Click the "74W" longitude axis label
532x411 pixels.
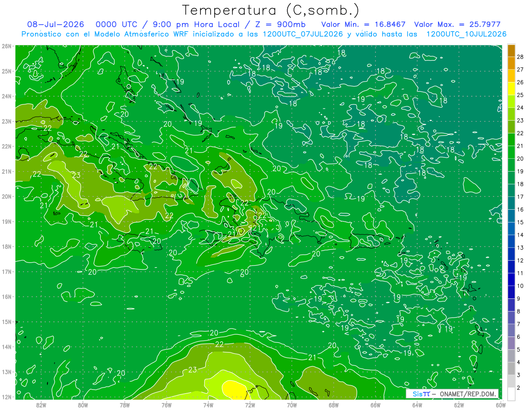208,404
